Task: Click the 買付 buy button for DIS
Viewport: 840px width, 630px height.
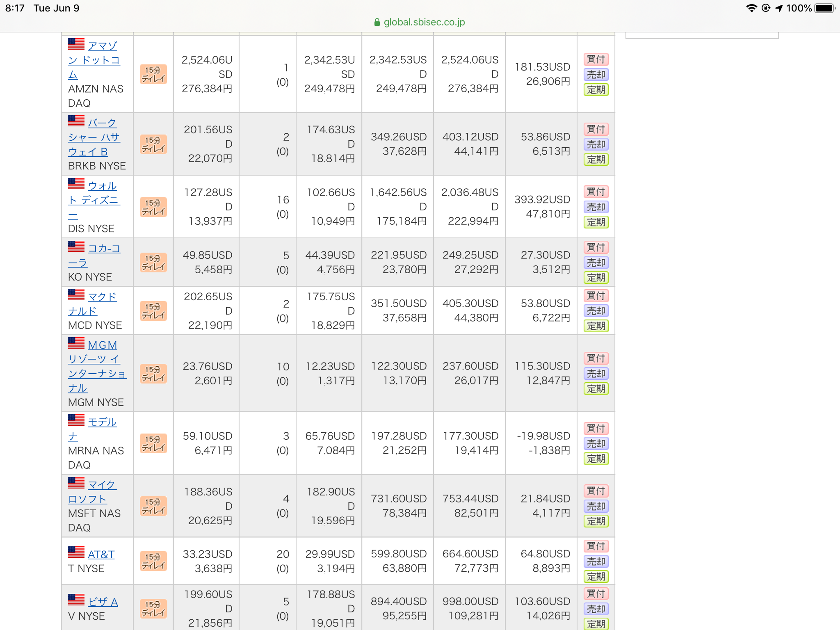Action: [596, 192]
